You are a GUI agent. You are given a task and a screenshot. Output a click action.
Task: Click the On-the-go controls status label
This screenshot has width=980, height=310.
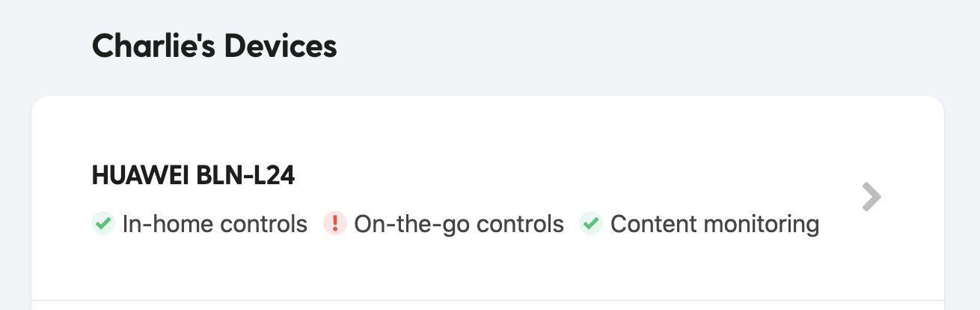click(x=459, y=224)
